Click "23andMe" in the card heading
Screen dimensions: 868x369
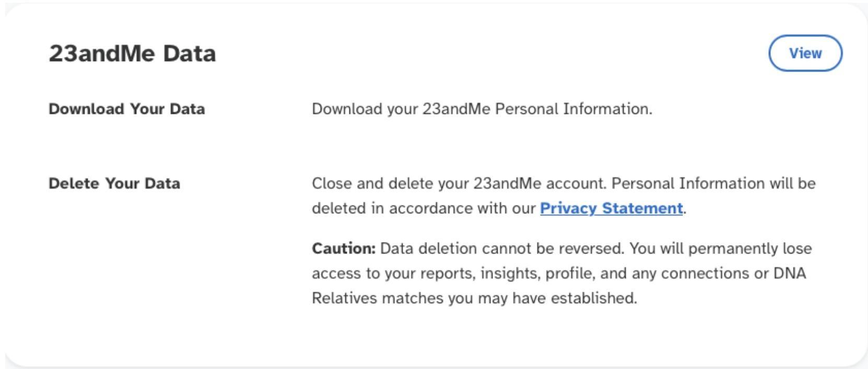tap(102, 53)
